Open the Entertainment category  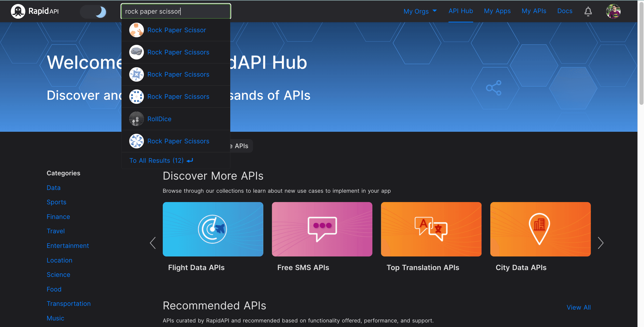coord(68,246)
